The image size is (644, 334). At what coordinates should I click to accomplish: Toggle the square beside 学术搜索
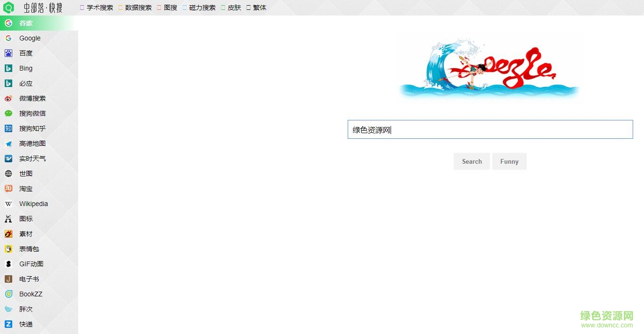point(82,8)
